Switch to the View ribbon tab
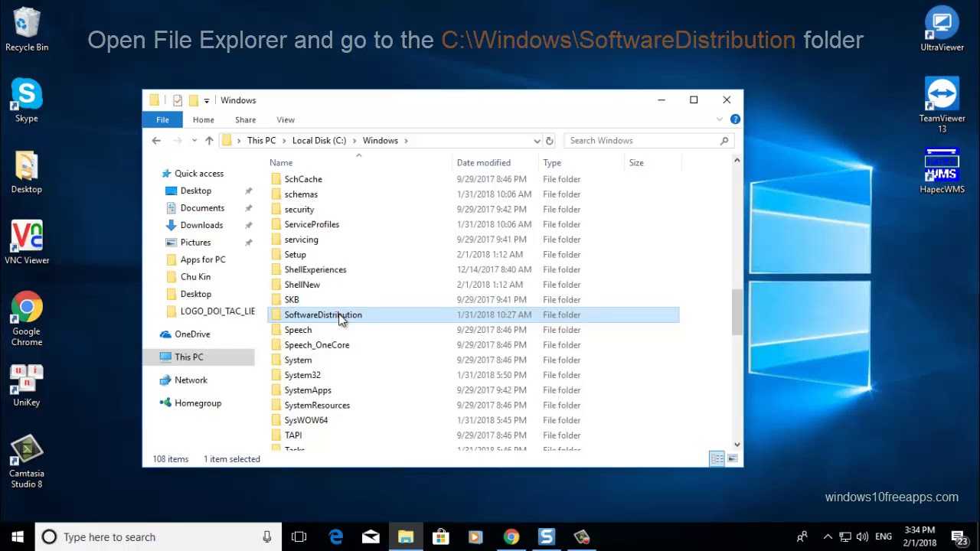 (285, 119)
